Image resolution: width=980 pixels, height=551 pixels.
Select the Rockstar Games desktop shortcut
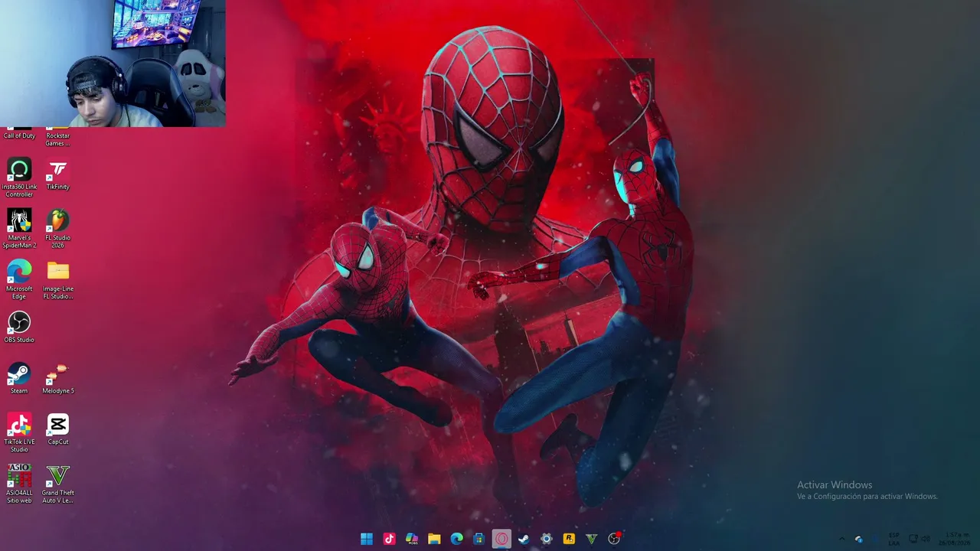coord(57,138)
